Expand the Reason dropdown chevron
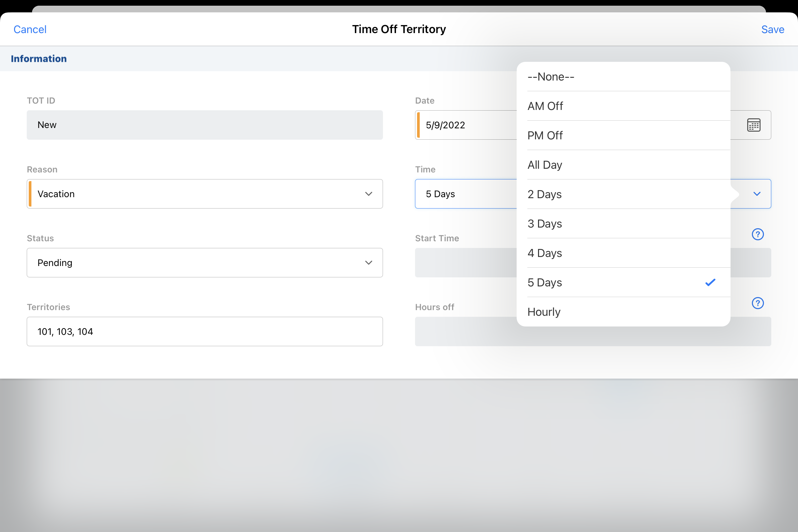Screen dimensions: 798x532 pyautogui.click(x=369, y=194)
